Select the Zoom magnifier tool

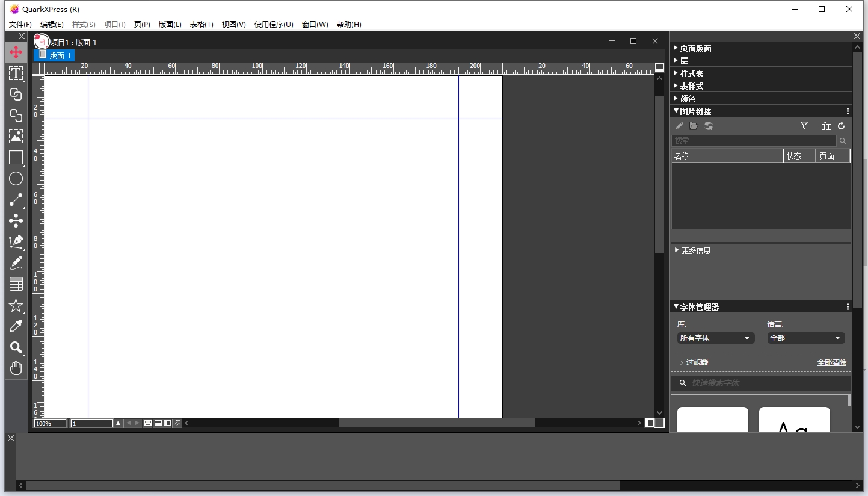point(16,347)
